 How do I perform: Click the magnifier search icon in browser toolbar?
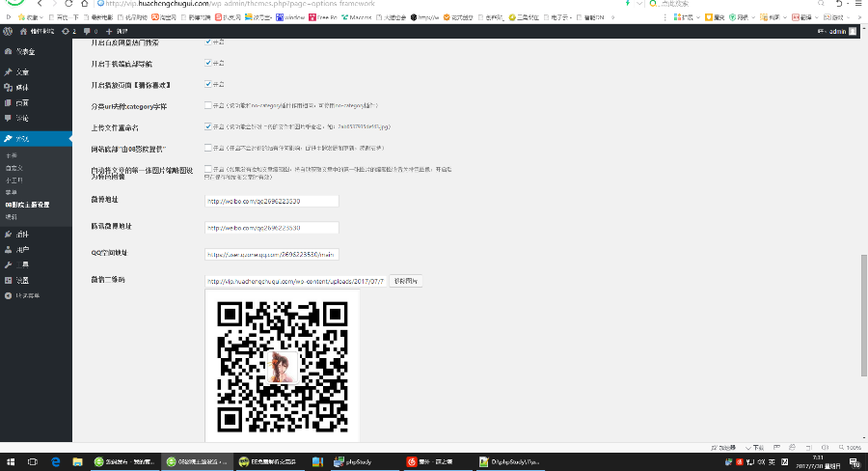tap(821, 3)
